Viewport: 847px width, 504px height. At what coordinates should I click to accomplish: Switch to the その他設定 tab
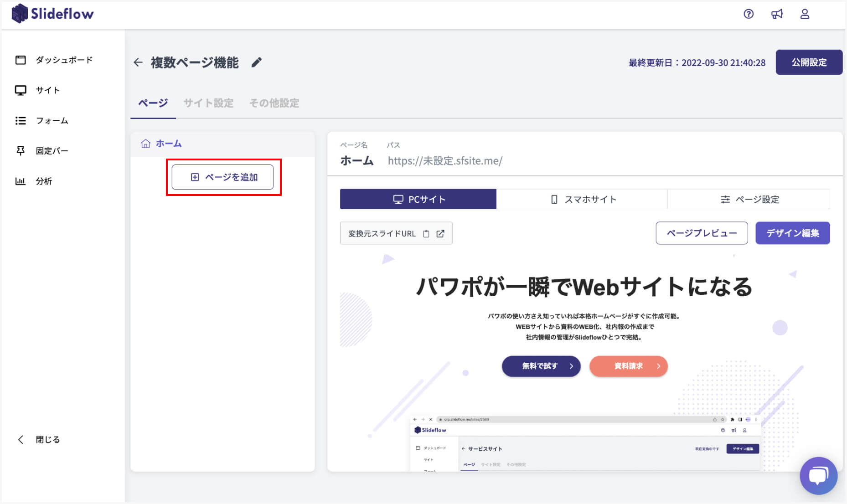(x=274, y=103)
